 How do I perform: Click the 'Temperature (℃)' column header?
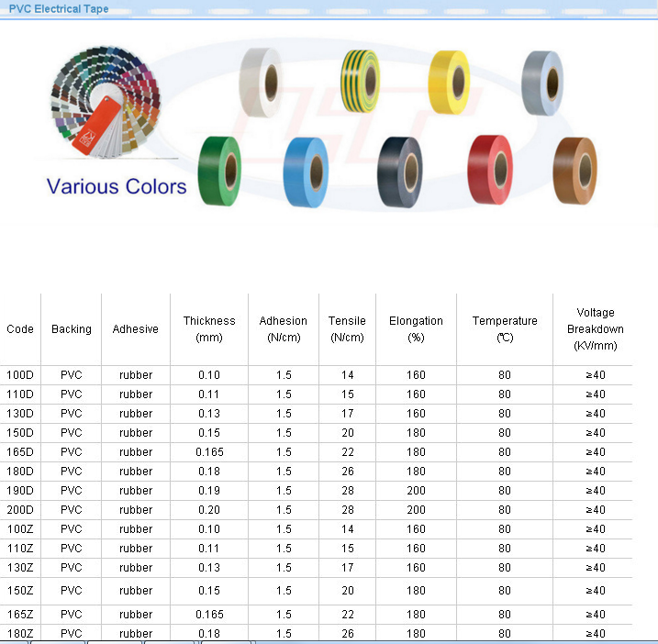pyautogui.click(x=505, y=329)
